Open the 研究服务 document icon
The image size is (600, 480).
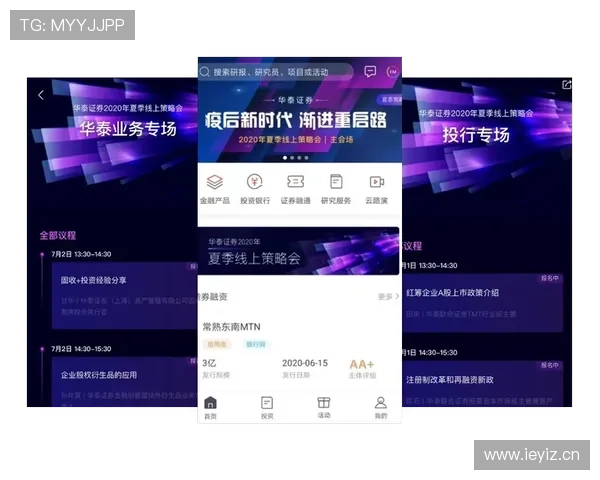336,182
